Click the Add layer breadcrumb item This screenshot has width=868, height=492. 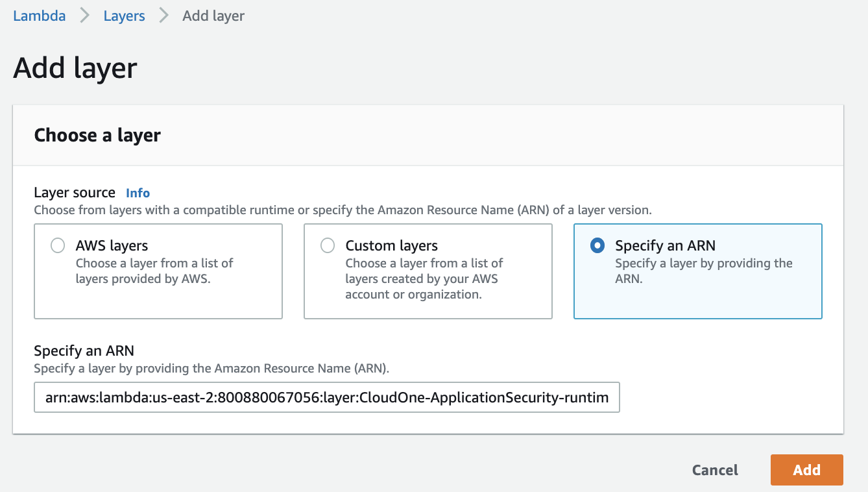pyautogui.click(x=213, y=16)
